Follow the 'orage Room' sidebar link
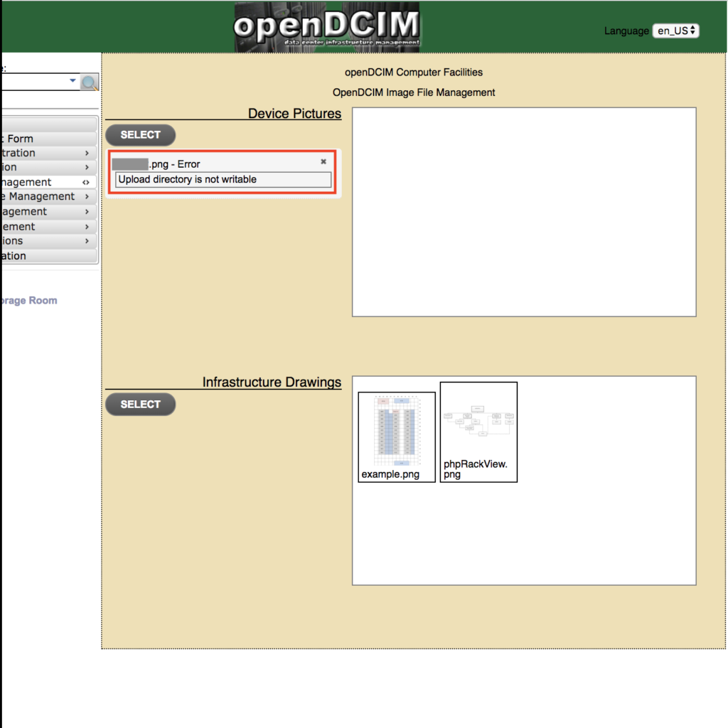 28,301
